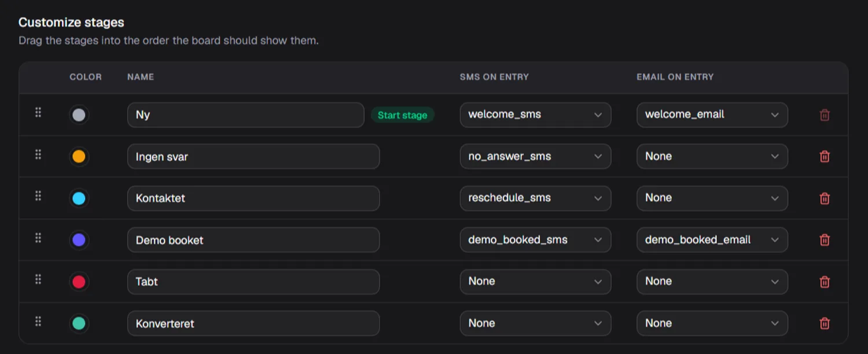Pick a new color for Kontaktet stage
Viewport: 868px width, 354px height.
[x=79, y=198]
